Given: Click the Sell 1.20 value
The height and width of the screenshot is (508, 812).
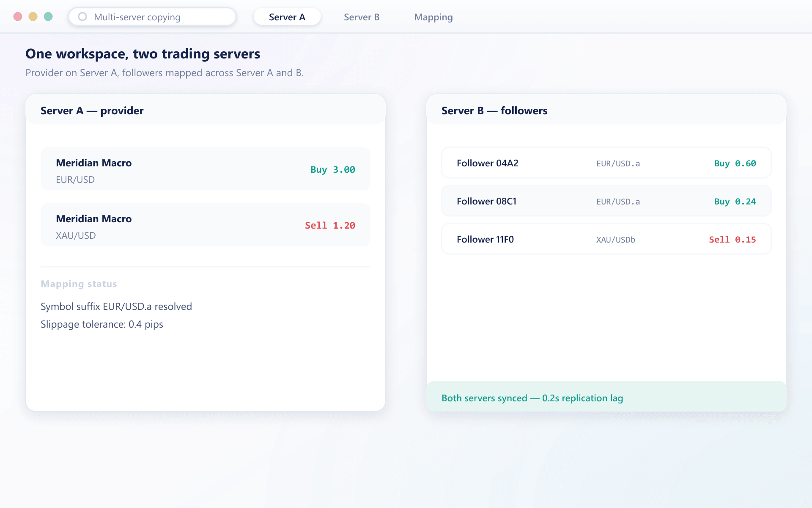Looking at the screenshot, I should pos(330,225).
